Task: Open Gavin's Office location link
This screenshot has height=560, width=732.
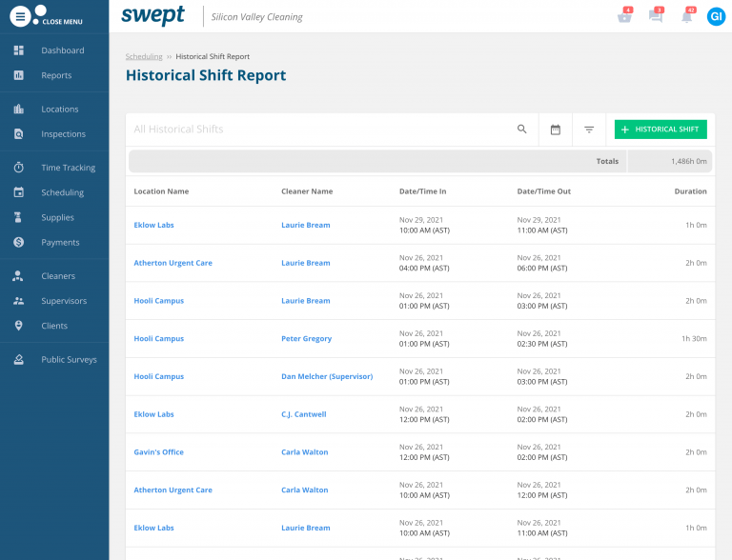Action: coord(159,451)
